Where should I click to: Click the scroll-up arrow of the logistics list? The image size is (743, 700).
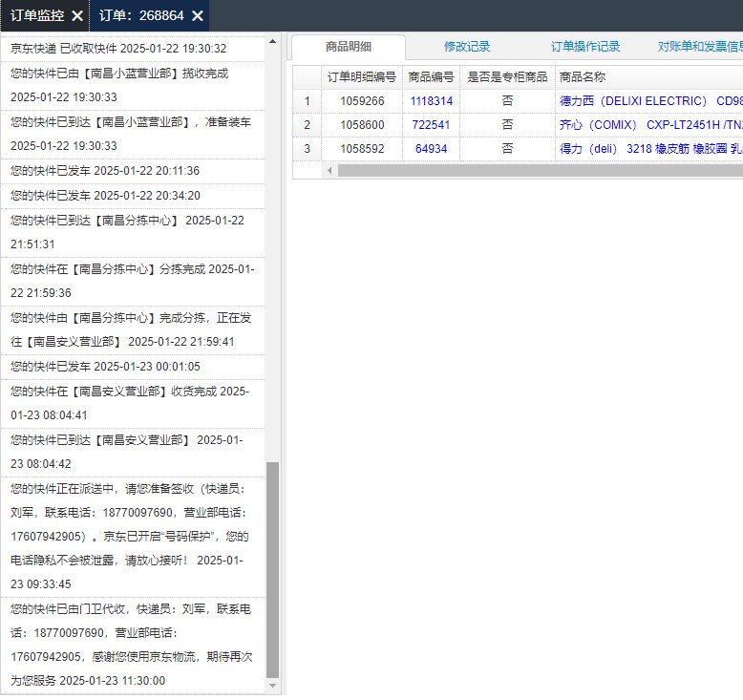[x=272, y=41]
